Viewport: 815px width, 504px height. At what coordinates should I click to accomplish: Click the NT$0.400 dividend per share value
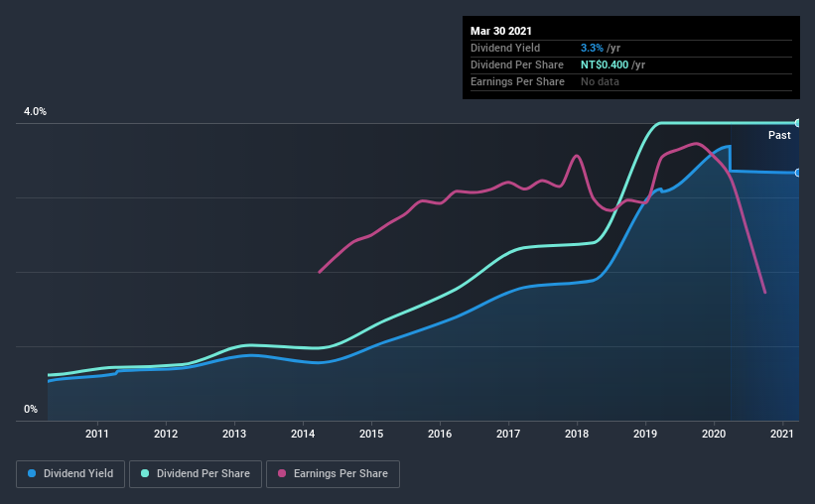tap(605, 64)
